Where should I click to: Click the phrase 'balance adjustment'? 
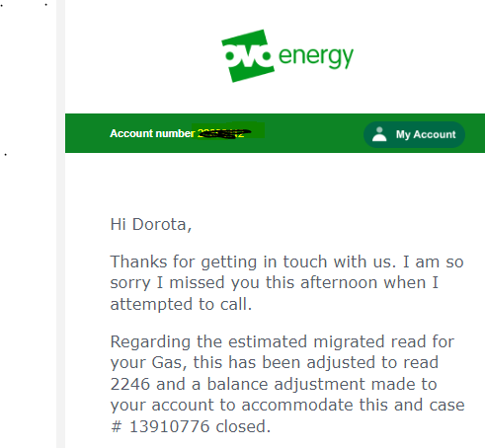(279, 384)
